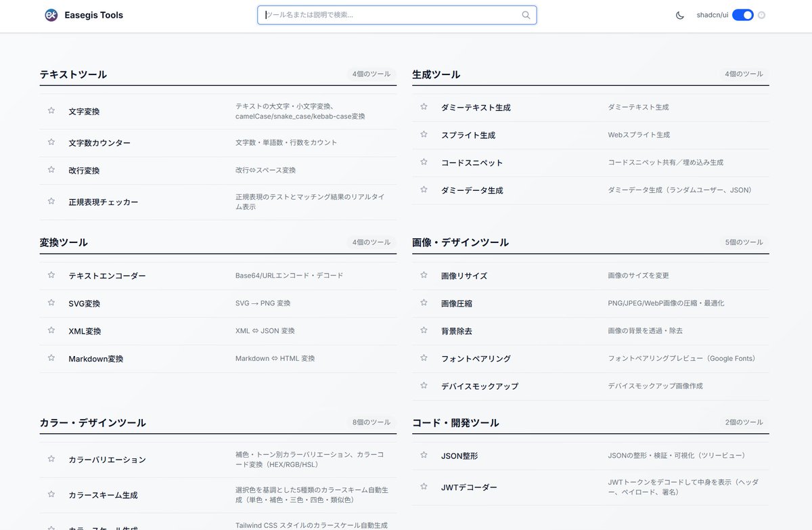Open the カラースキーム生成 tool
812x530 pixels.
pyautogui.click(x=103, y=495)
